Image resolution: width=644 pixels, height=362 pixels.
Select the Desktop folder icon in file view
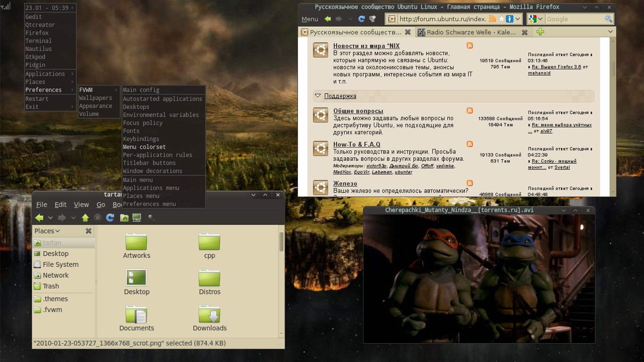[x=136, y=277]
